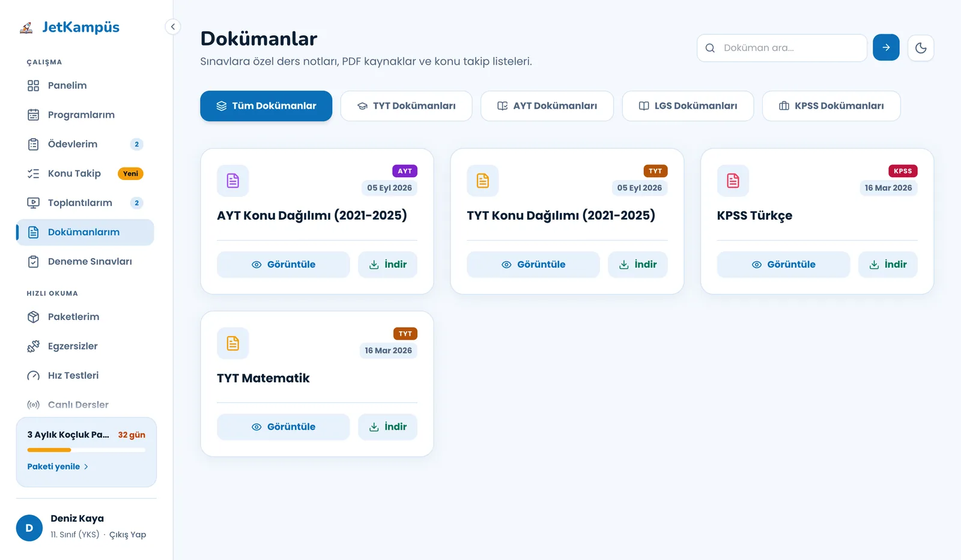Click the Deniz Kaya avatar
Image resolution: width=961 pixels, height=560 pixels.
click(29, 528)
